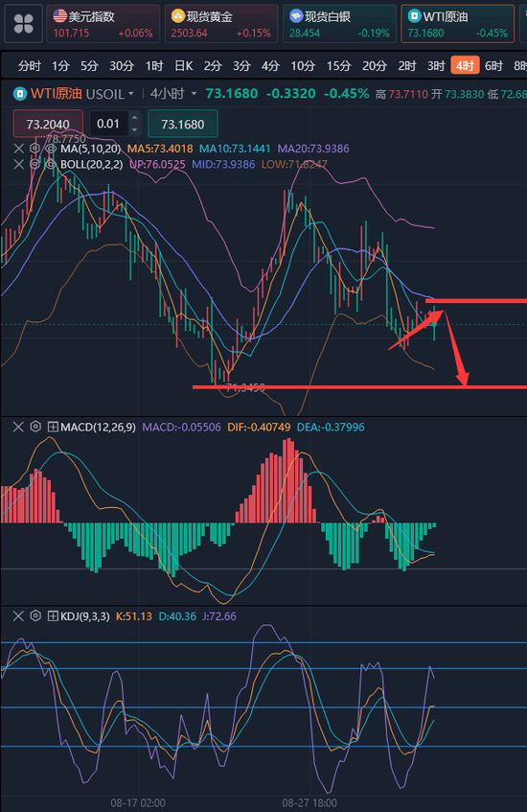The height and width of the screenshot is (812, 527).
Task: Switch to the 日K timeframe tab
Action: pos(184,66)
